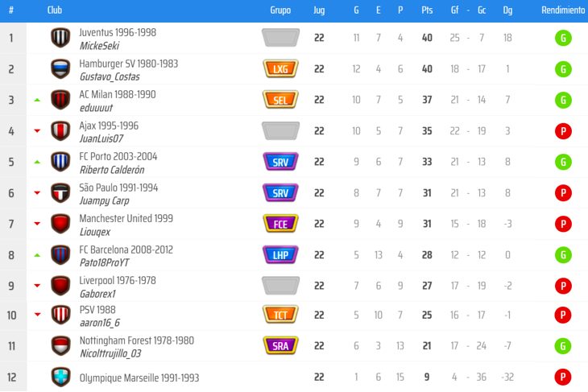Click the Hamburger SV club crest
This screenshot has height=392, width=588.
click(x=60, y=69)
